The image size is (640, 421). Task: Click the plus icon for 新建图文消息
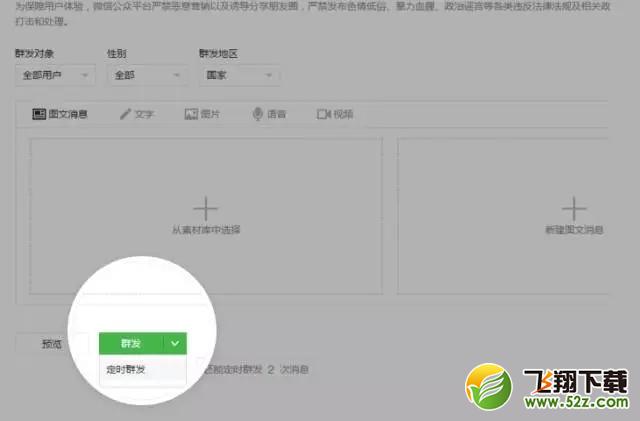coord(574,208)
